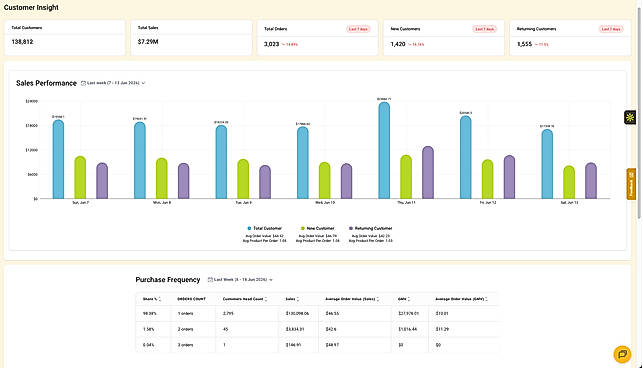Open the Purchase Frequency date range dropdown

click(x=240, y=280)
